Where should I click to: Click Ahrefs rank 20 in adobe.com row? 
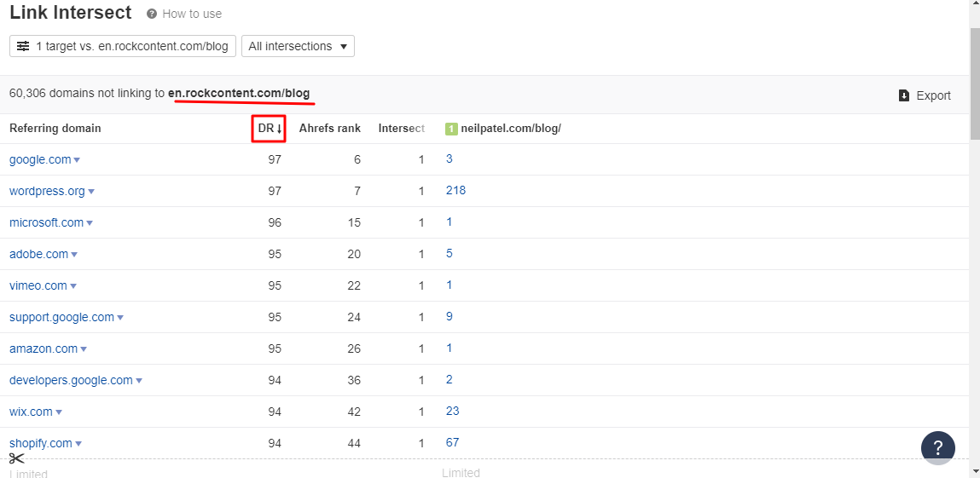pyautogui.click(x=354, y=255)
